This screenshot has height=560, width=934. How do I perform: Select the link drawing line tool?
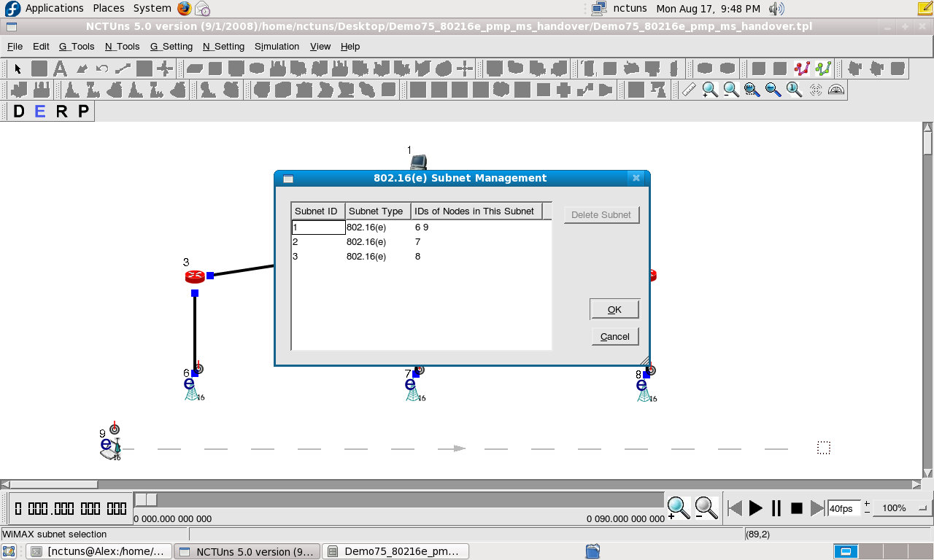pos(123,69)
